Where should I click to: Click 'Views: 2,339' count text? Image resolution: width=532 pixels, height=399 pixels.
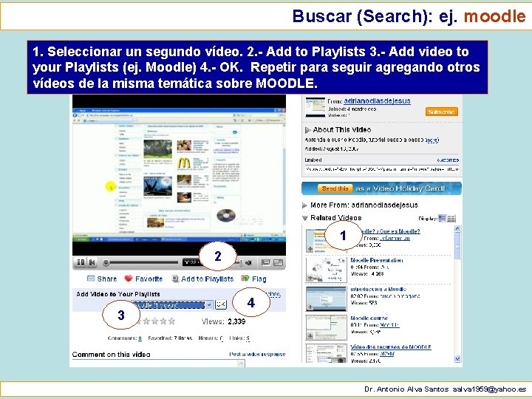224,321
